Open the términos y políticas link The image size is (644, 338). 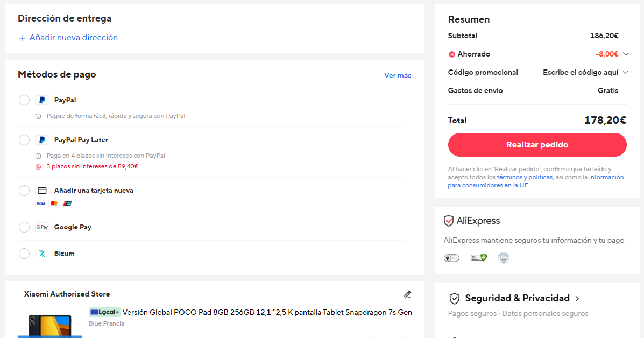525,177
